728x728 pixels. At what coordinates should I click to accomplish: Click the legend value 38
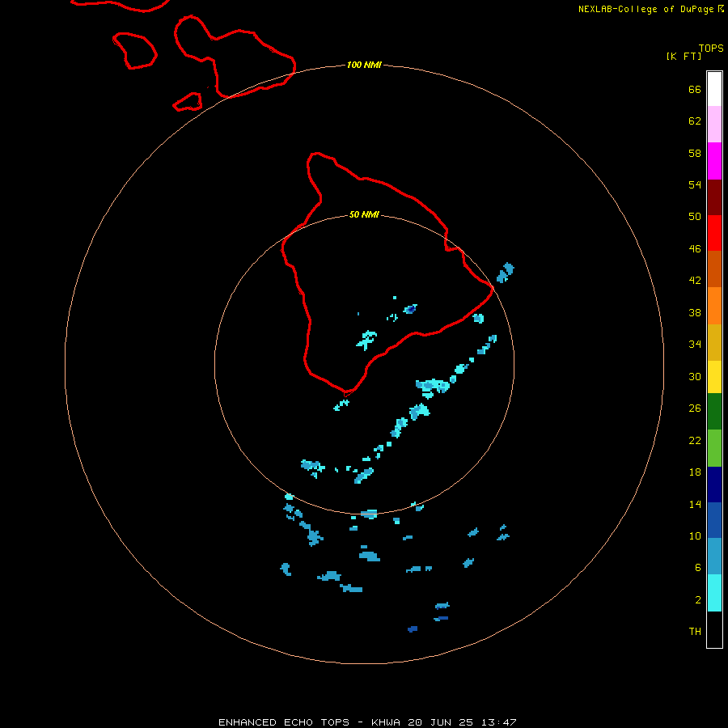pyautogui.click(x=695, y=312)
